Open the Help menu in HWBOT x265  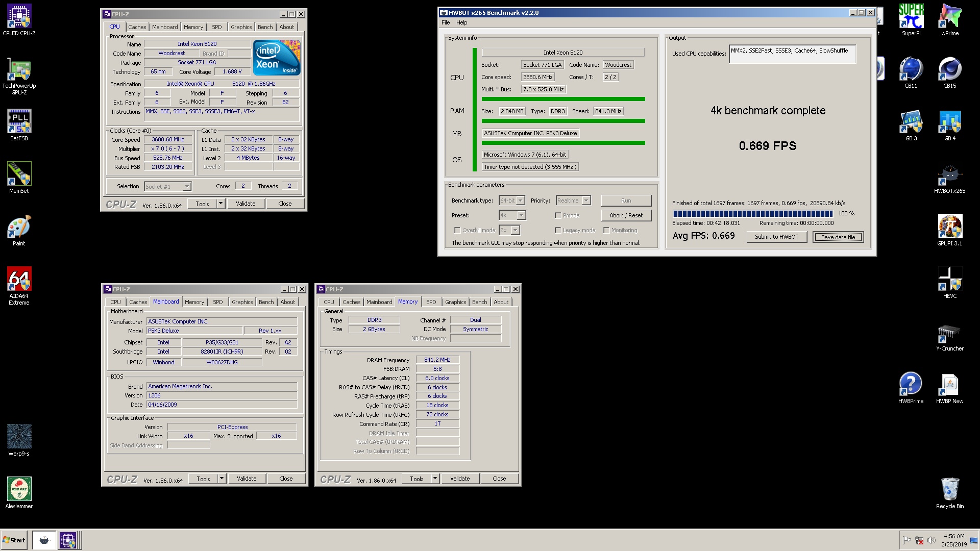[x=461, y=22]
